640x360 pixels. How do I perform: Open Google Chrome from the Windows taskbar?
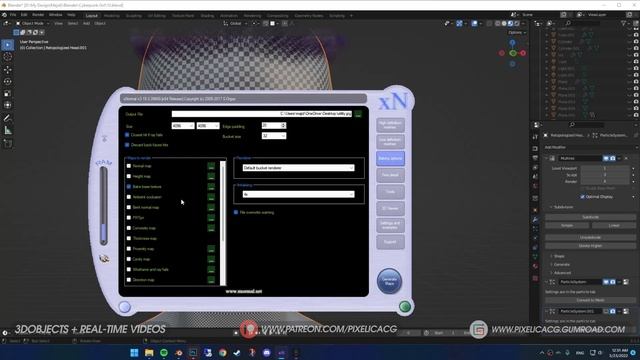click(222, 353)
